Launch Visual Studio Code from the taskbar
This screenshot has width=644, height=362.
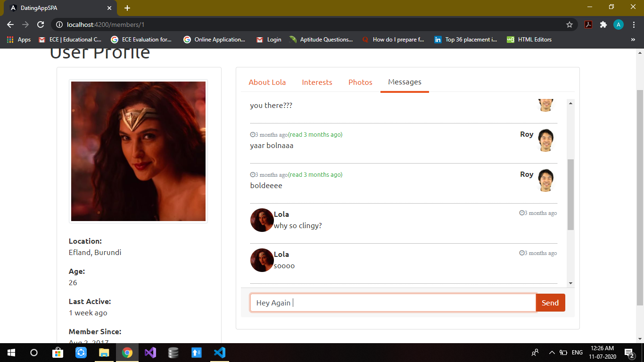(x=219, y=352)
